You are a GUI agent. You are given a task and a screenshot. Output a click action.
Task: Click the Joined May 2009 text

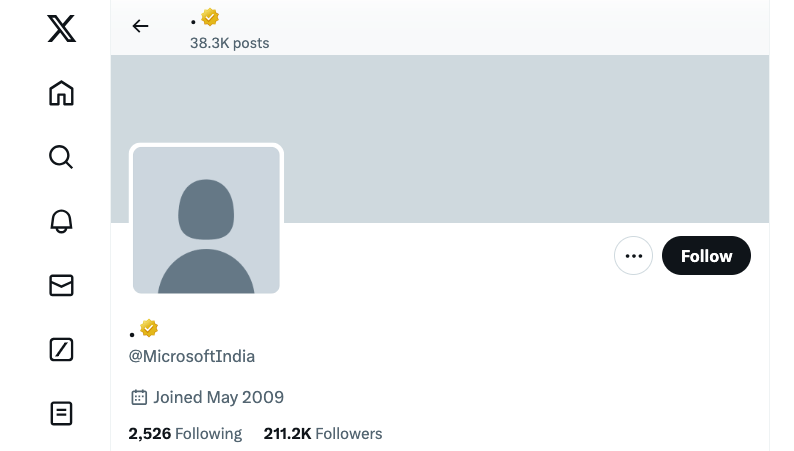[x=218, y=397]
